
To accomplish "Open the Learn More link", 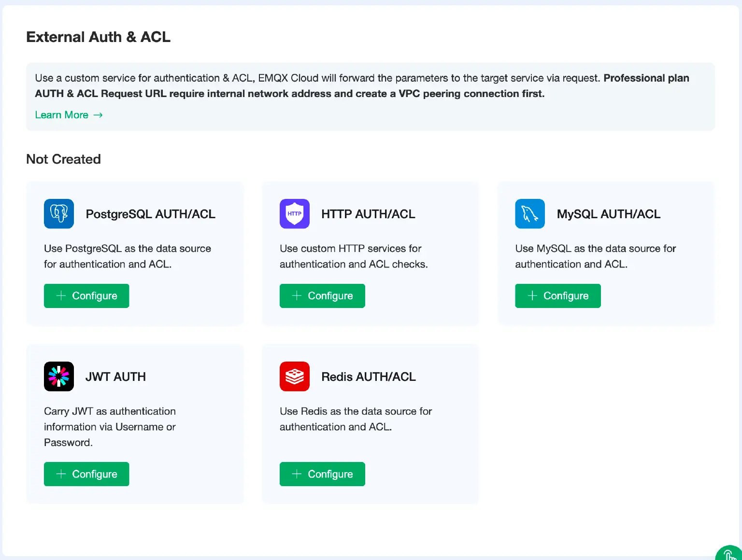I will pyautogui.click(x=61, y=115).
